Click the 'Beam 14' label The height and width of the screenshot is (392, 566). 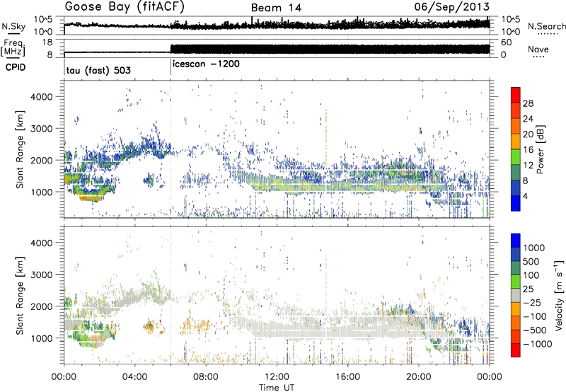[x=276, y=8]
